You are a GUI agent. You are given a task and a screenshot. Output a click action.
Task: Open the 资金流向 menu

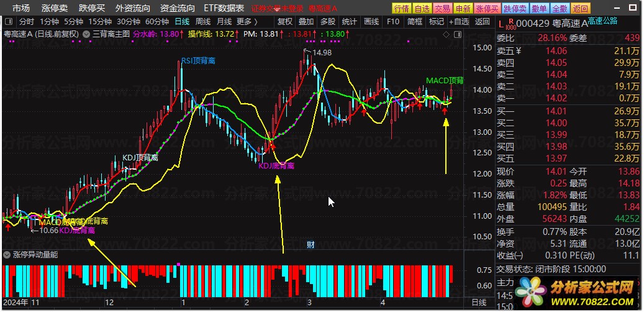pyautogui.click(x=178, y=8)
